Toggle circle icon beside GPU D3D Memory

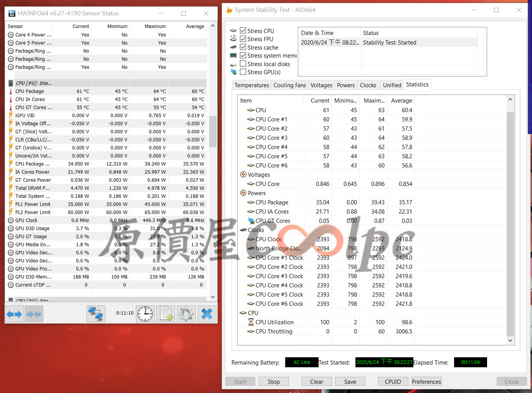coord(11,277)
